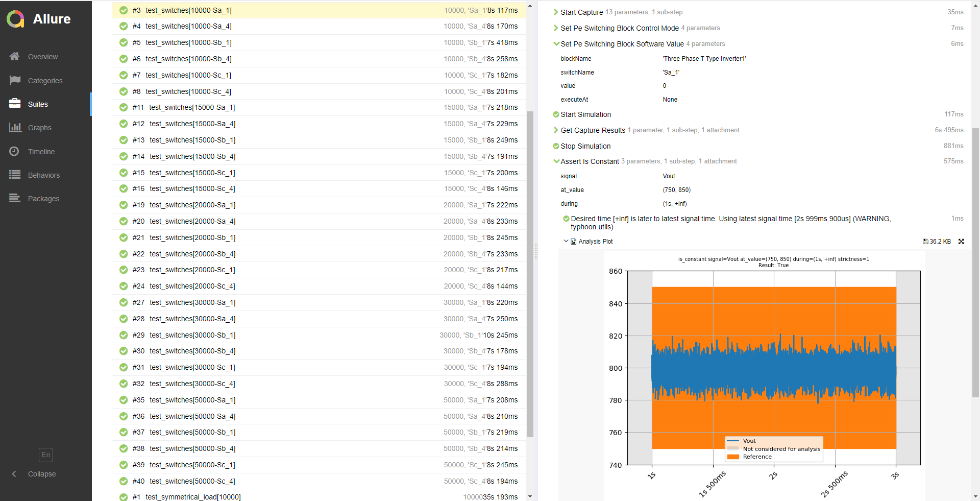Open the Packages section
The height and width of the screenshot is (501, 980).
point(46,199)
